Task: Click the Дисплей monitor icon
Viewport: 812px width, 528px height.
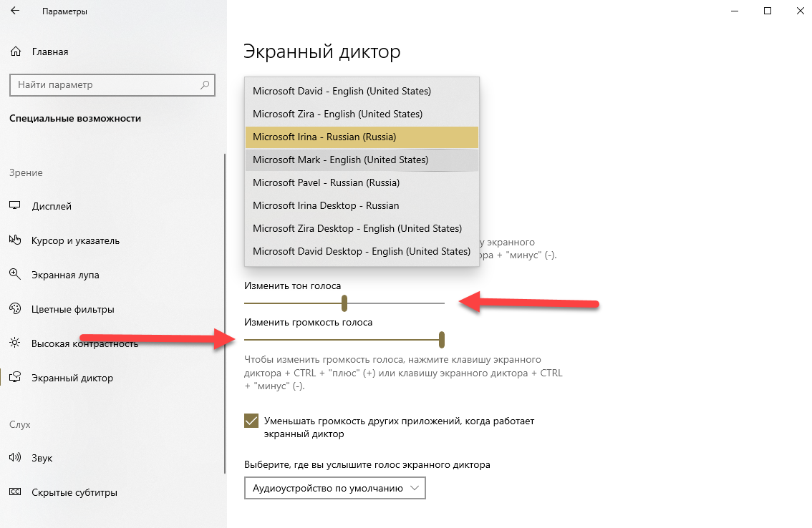Action: click(x=15, y=205)
